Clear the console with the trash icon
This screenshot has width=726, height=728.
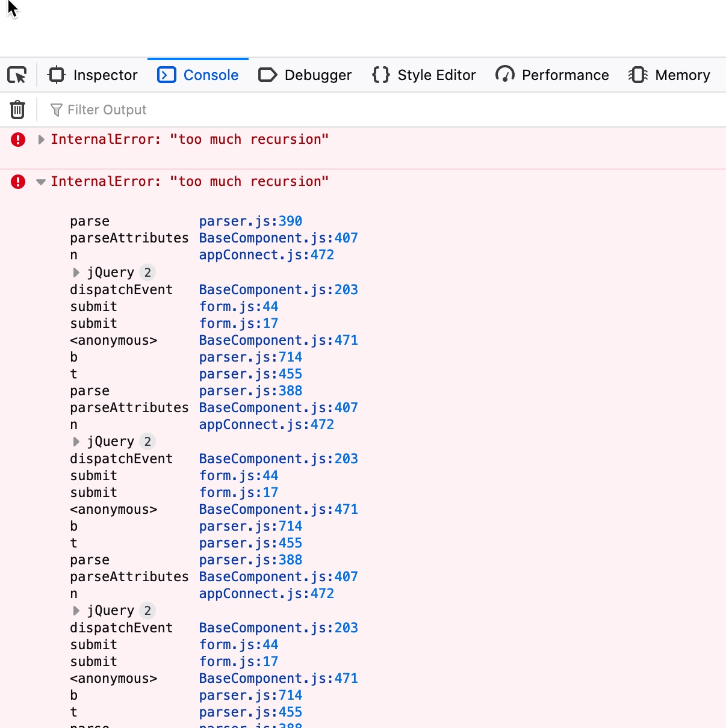[x=17, y=110]
